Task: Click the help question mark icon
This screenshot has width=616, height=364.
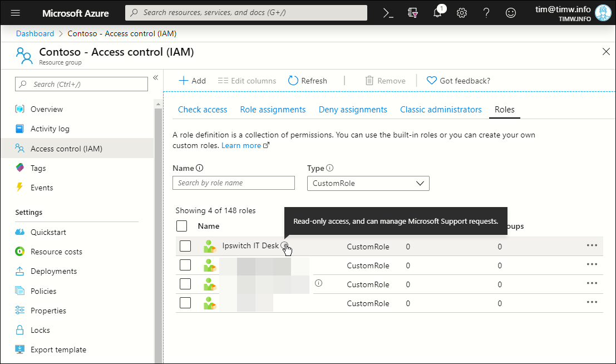Action: click(486, 13)
